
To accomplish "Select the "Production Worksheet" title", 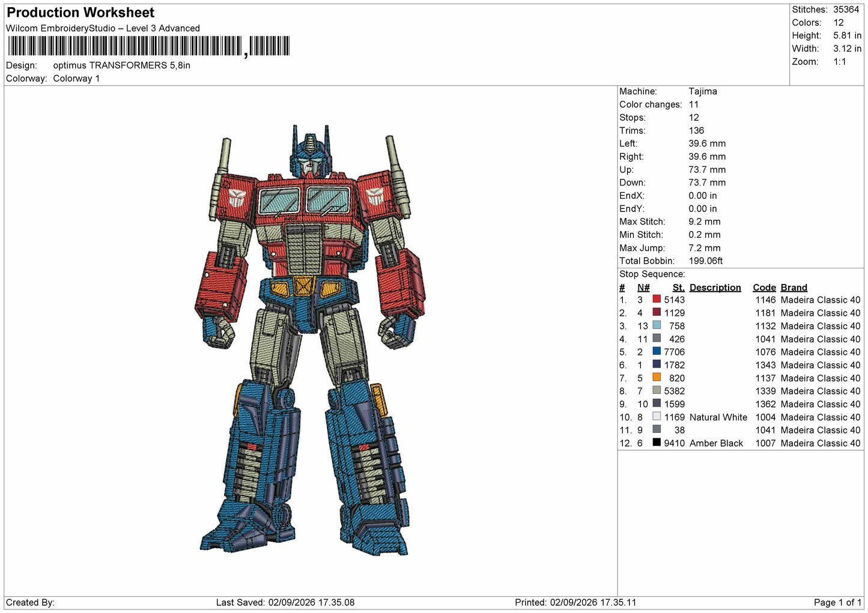I will [x=80, y=13].
